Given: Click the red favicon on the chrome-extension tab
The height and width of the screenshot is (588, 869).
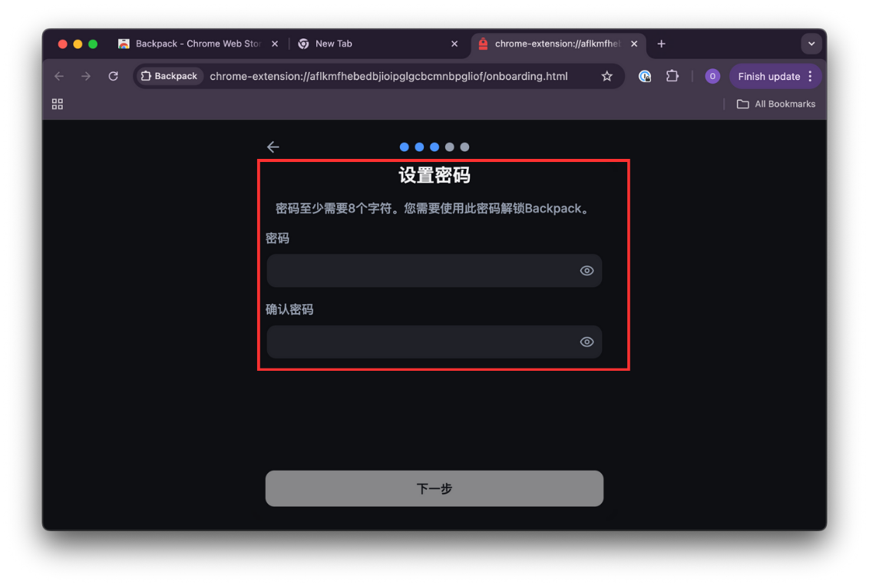Looking at the screenshot, I should pyautogui.click(x=484, y=44).
